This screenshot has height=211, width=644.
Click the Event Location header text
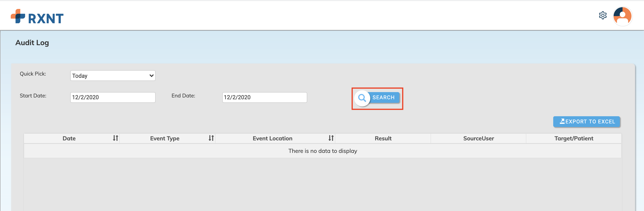pos(272,138)
